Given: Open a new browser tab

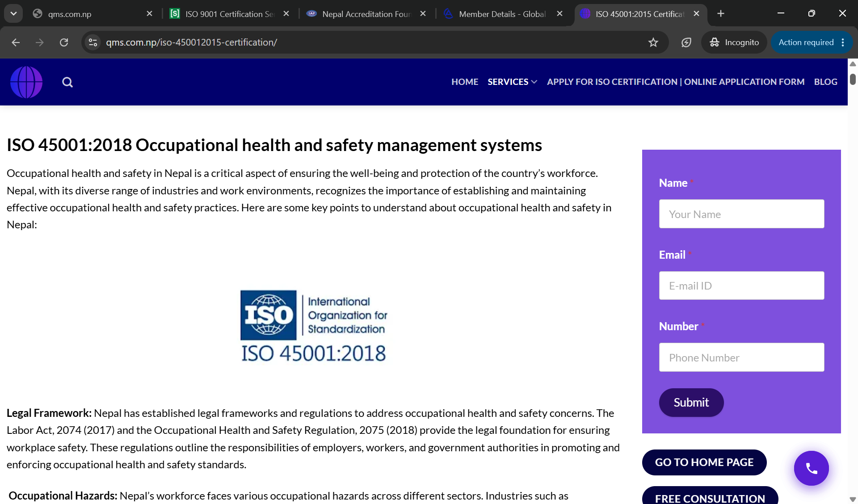Looking at the screenshot, I should (x=721, y=14).
